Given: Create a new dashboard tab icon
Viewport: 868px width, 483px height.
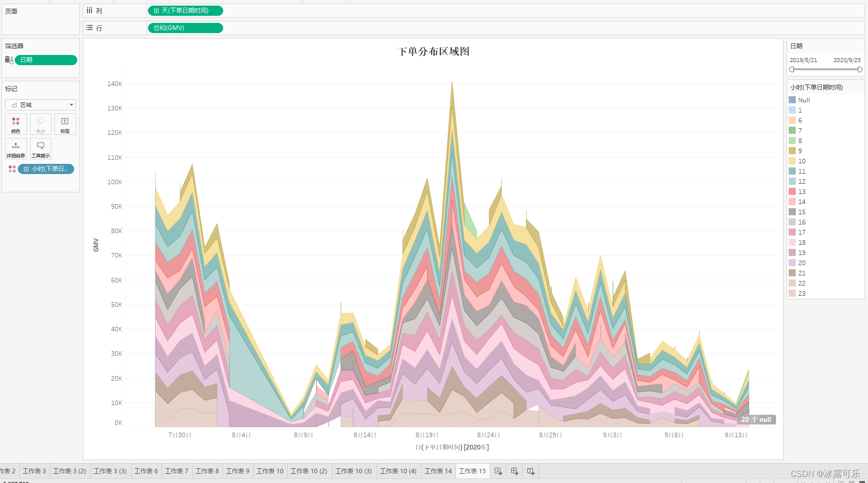Looking at the screenshot, I should point(515,471).
